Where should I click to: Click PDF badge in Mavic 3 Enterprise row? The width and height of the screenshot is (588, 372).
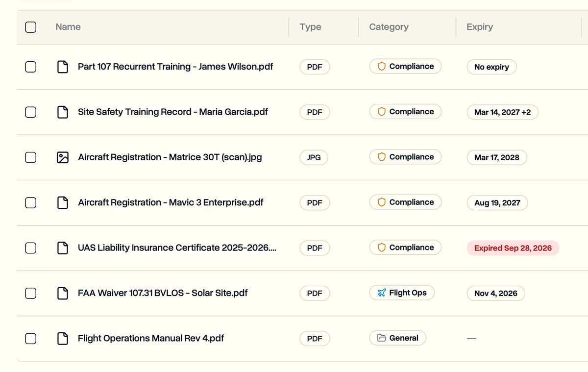(315, 203)
